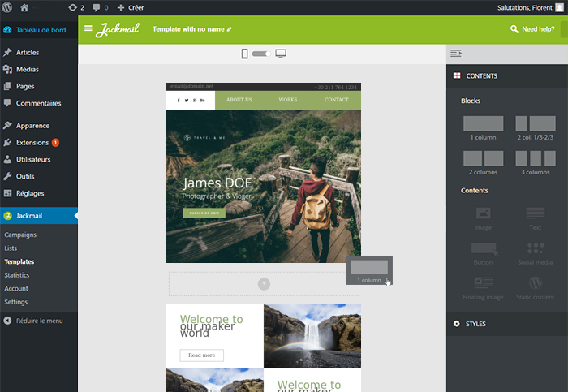Select the Button content element
Viewport: 568px width, 392px height.
[483, 253]
